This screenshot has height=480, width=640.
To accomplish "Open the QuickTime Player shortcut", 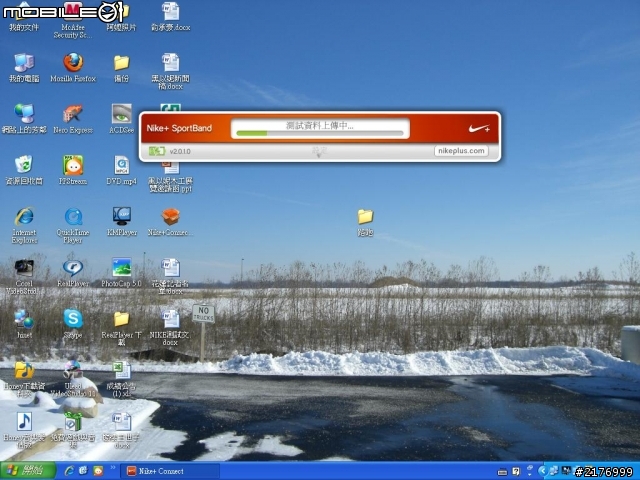I will point(73,217).
